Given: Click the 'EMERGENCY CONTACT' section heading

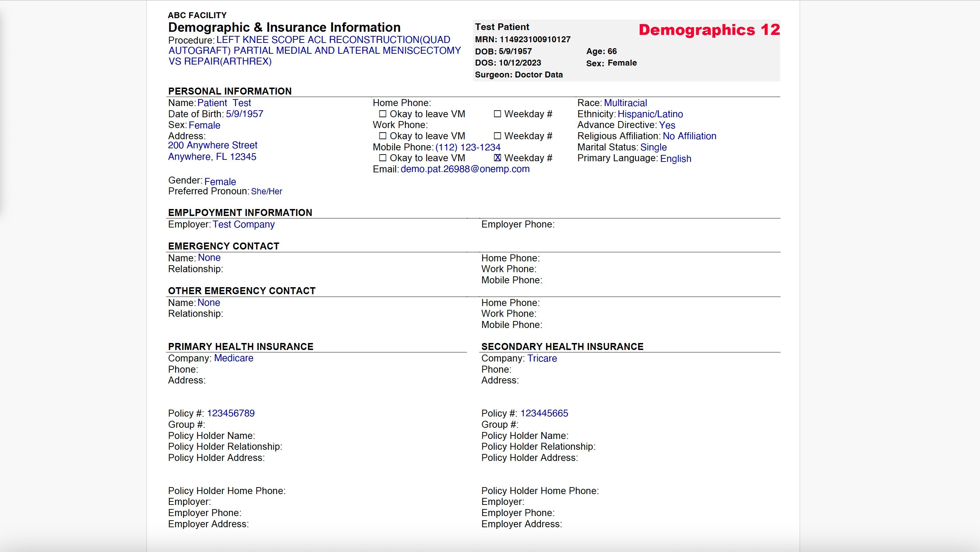Looking at the screenshot, I should [224, 246].
